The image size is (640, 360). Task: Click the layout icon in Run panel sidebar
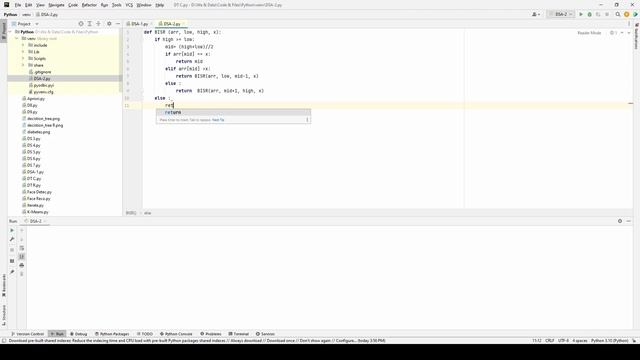tap(12, 261)
